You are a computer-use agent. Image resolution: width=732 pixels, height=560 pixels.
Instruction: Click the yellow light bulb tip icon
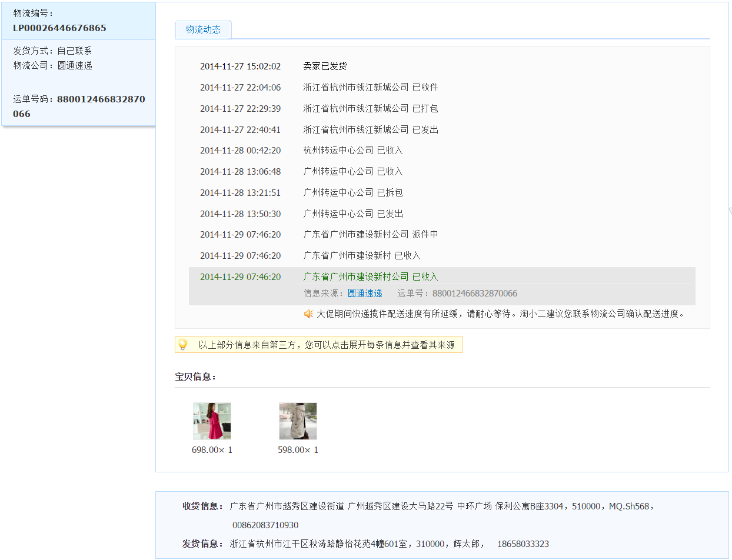tap(183, 345)
